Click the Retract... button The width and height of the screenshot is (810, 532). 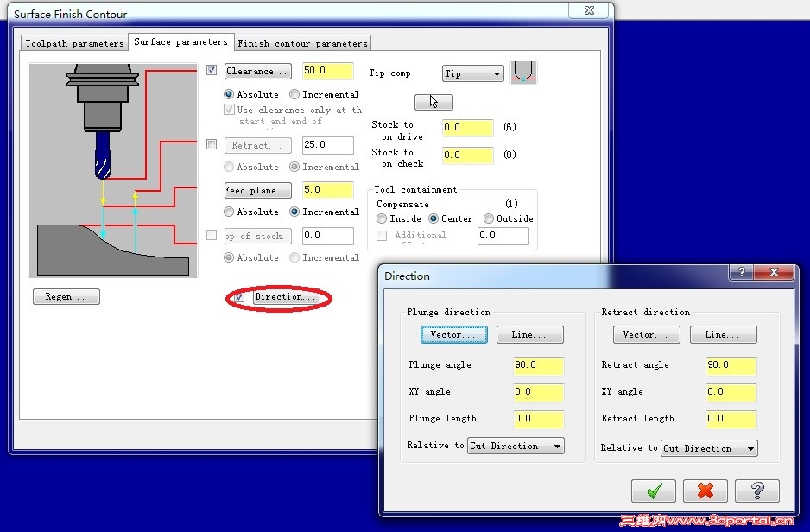point(258,145)
